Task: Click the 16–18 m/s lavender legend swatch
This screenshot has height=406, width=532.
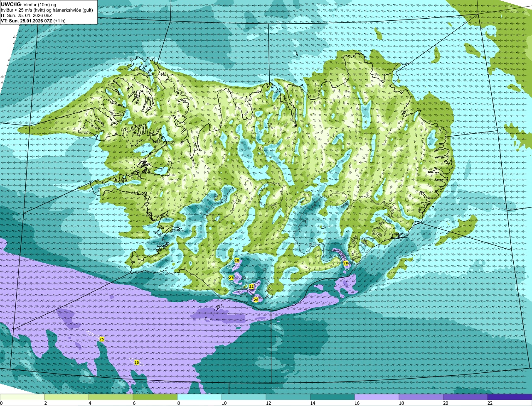Action: [x=377, y=397]
